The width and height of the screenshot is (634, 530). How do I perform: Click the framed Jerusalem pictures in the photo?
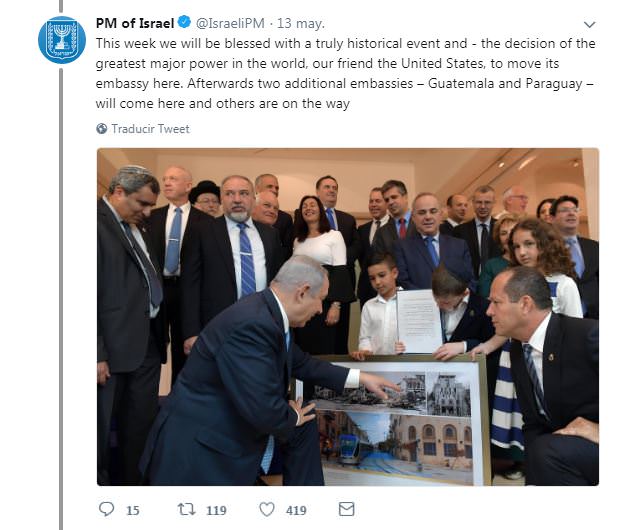(x=393, y=420)
